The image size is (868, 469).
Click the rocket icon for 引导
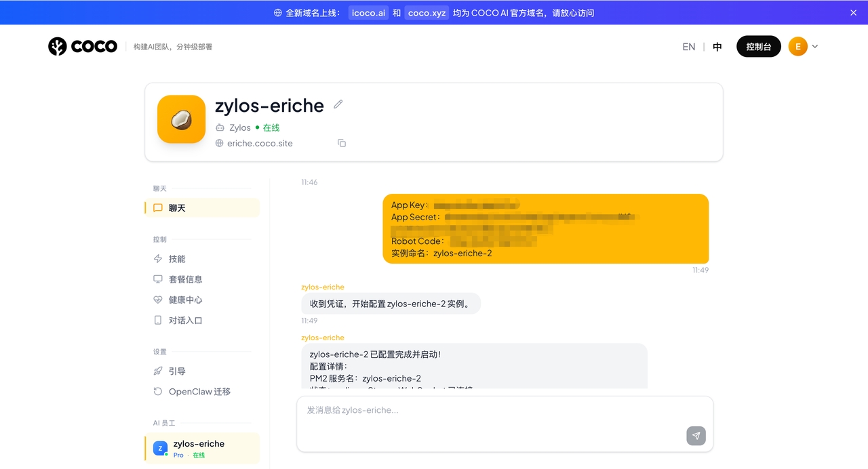[158, 371]
